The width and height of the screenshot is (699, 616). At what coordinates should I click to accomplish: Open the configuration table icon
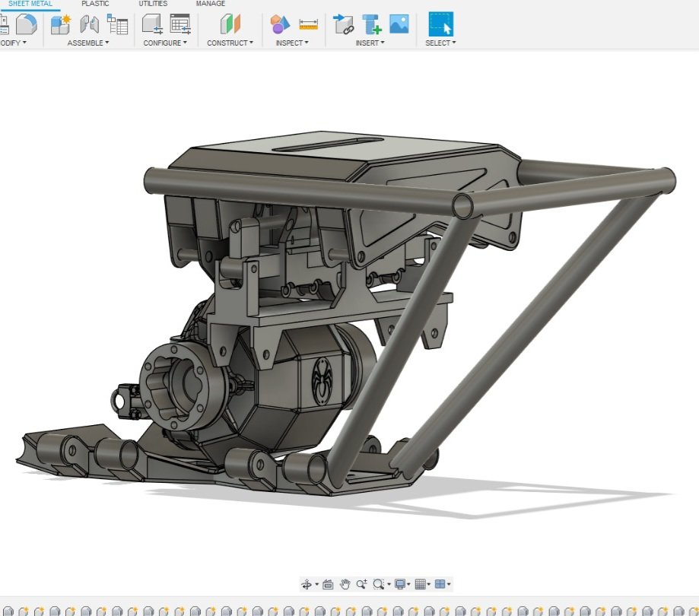pos(180,24)
